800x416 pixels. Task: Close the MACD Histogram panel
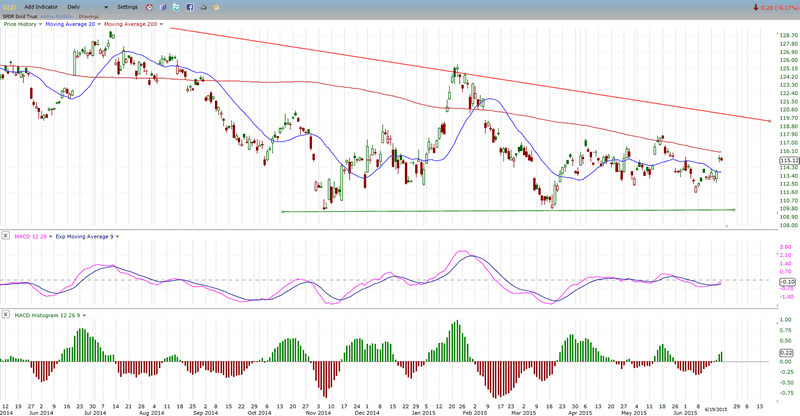click(x=6, y=316)
